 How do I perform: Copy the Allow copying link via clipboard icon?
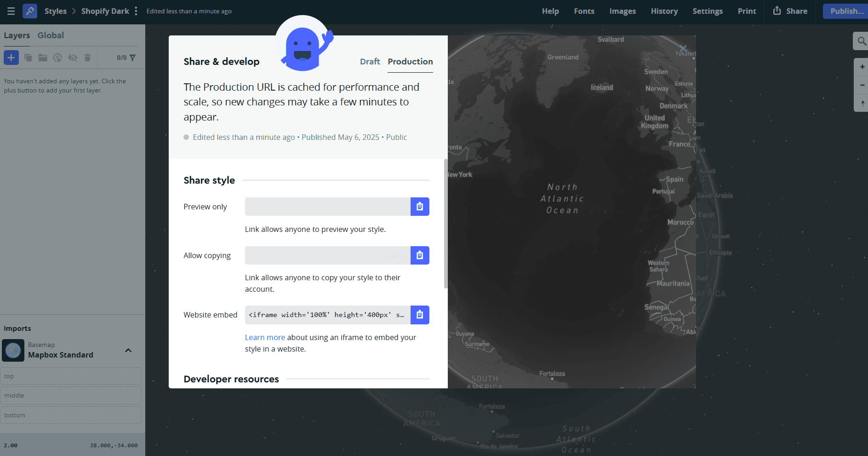[419, 255]
